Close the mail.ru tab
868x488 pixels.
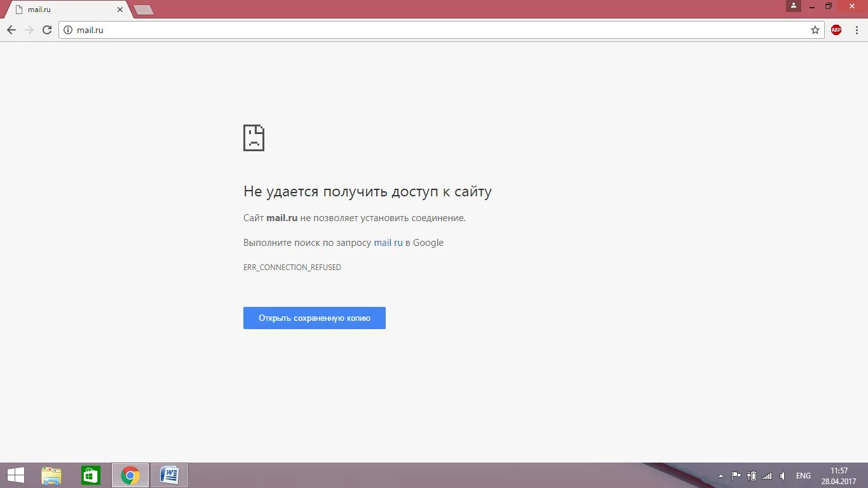click(x=120, y=10)
